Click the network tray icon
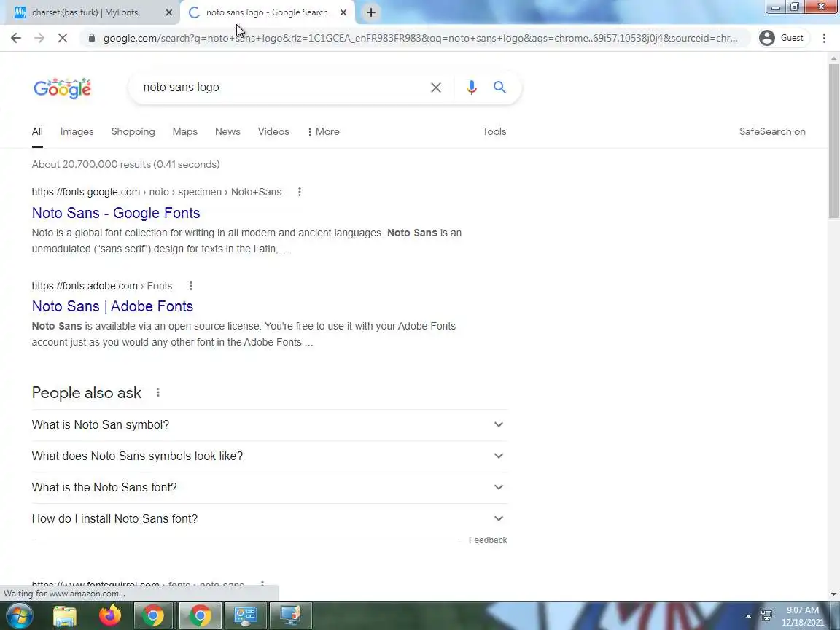Viewport: 840px width, 630px height. 766,615
